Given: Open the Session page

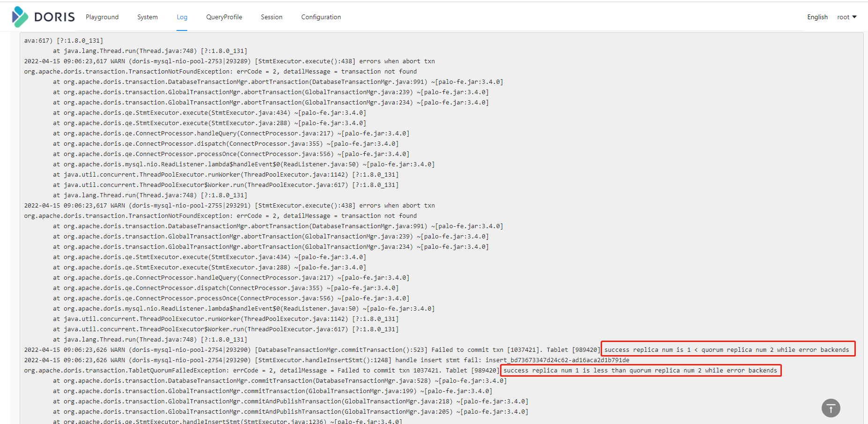Looking at the screenshot, I should coord(272,17).
